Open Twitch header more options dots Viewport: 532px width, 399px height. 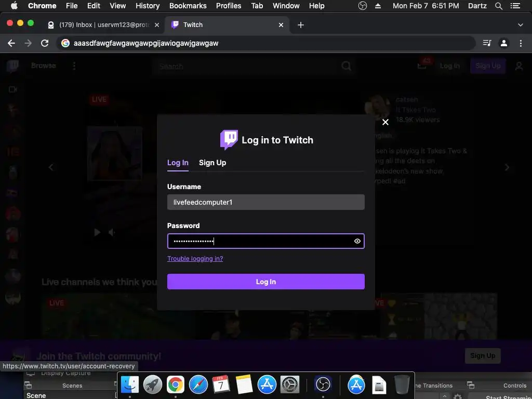point(74,66)
